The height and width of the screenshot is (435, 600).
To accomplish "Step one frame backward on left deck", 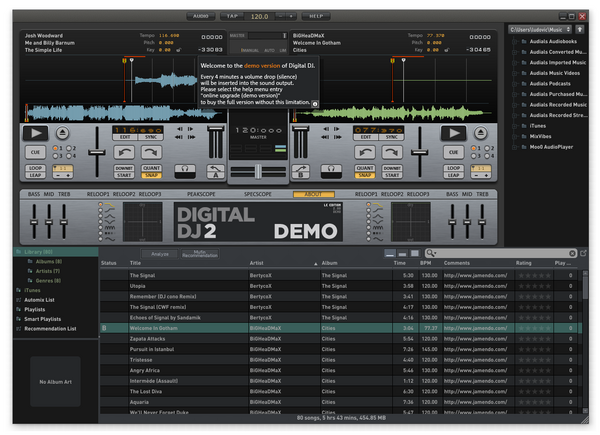I will [x=179, y=129].
